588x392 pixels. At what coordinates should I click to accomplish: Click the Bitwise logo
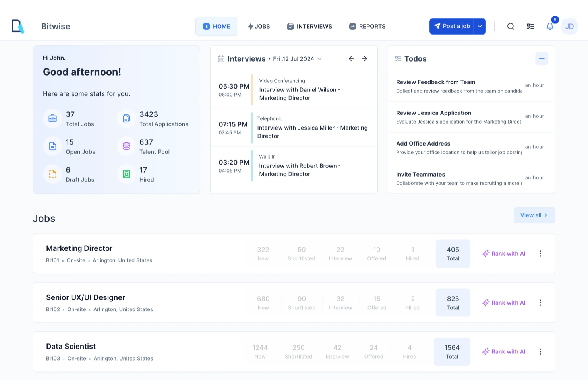pos(18,26)
